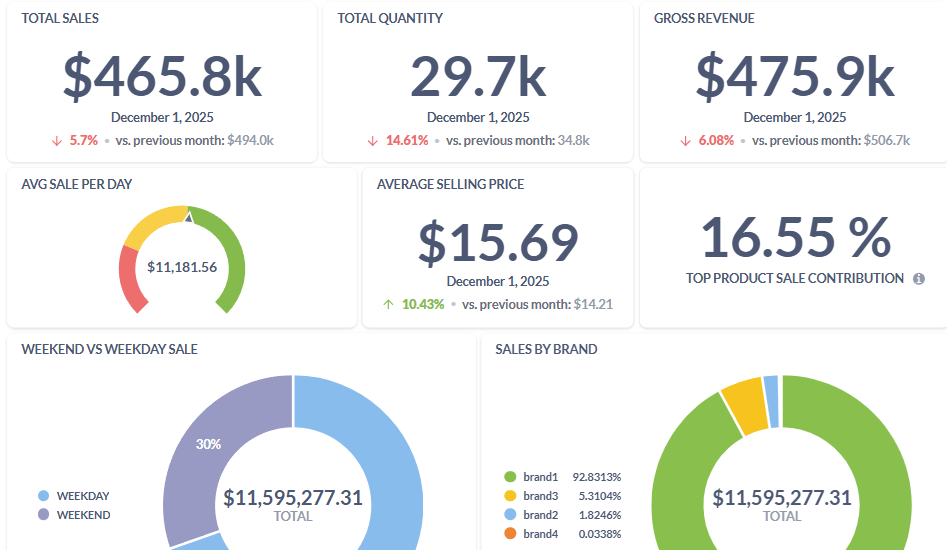Click the orange brand4 legend dot
This screenshot has height=550, width=947.
(x=510, y=534)
